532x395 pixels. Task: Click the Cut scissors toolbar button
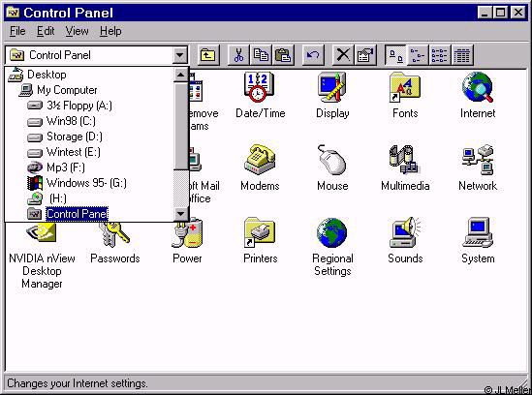[238, 55]
